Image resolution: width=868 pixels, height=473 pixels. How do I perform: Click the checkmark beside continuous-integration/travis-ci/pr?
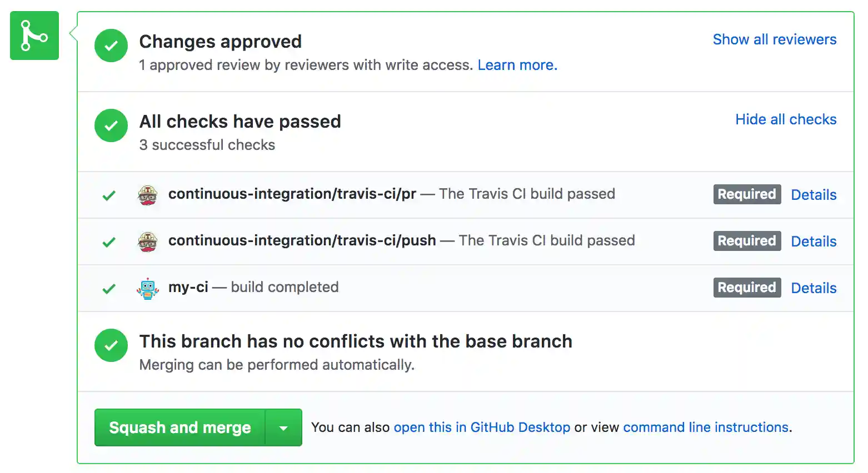[x=109, y=195]
